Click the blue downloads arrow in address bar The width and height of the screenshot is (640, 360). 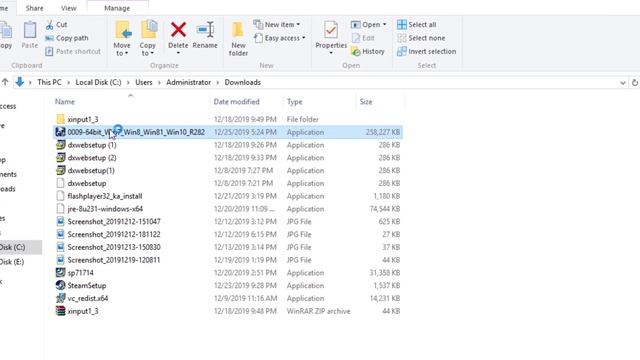tap(20, 82)
